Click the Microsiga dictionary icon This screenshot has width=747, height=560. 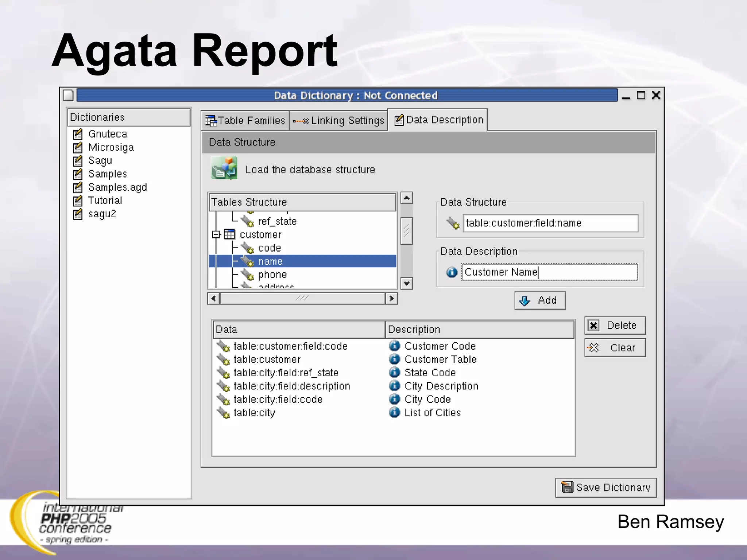(x=78, y=147)
